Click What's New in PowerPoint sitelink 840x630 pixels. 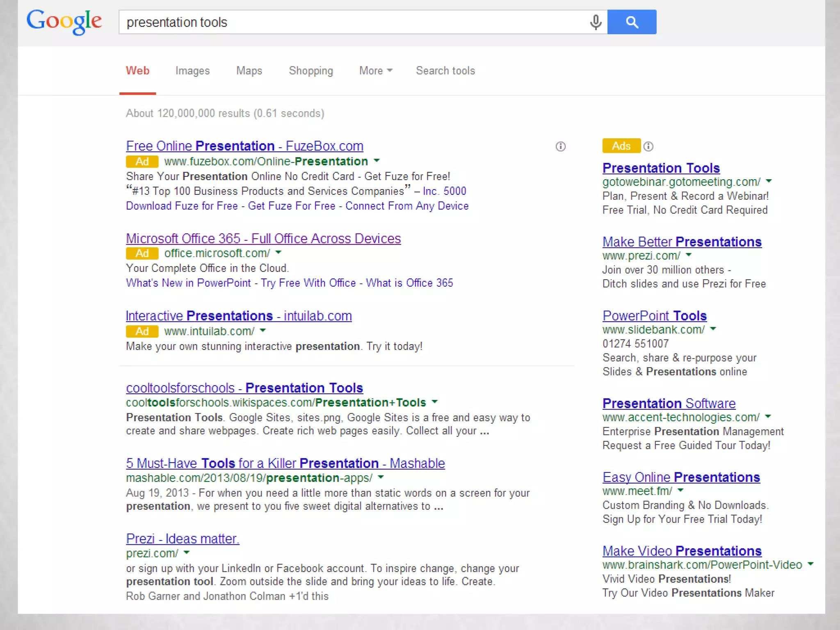(x=188, y=283)
